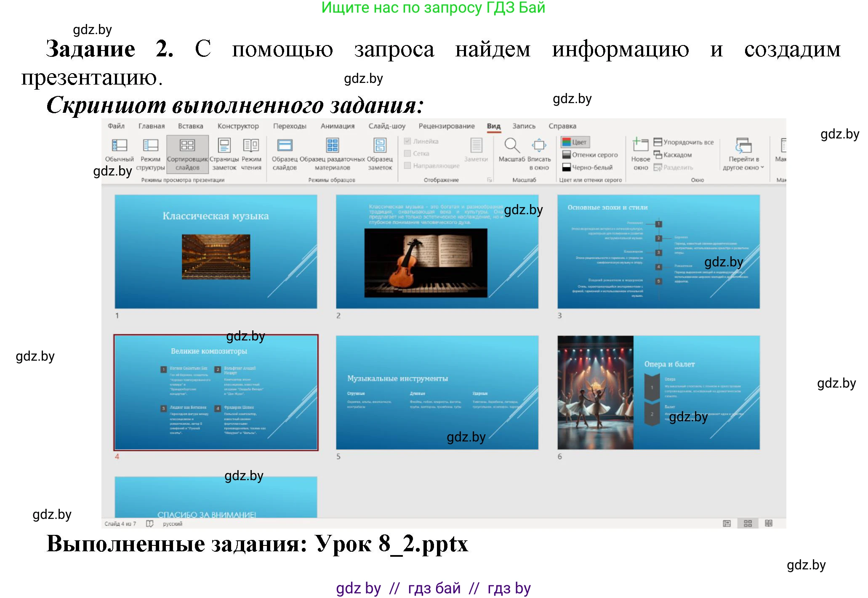Click the Упорядочить все button
Viewport: 868px width, 598px height.
pyautogui.click(x=683, y=142)
